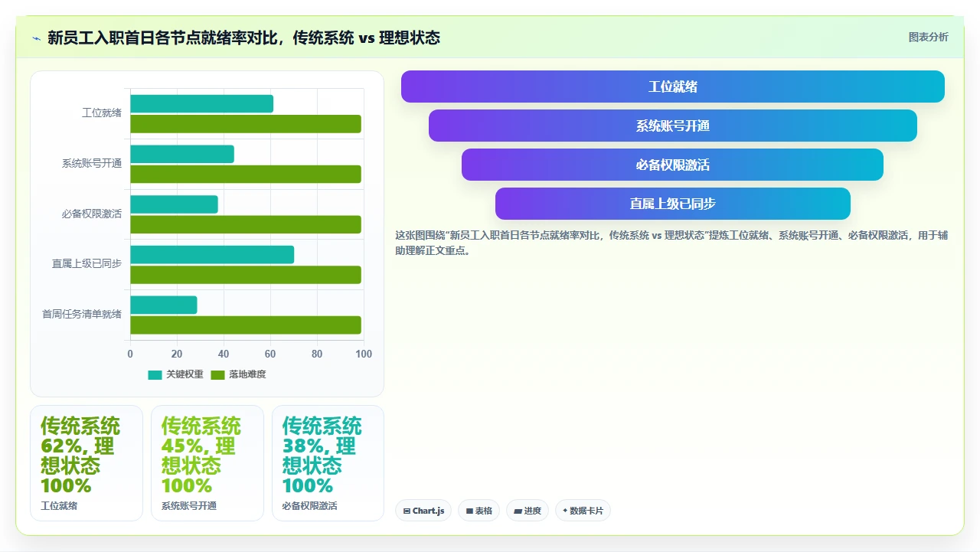Viewport: 980px width, 552px height.
Task: Open the 图表分析 label in header
Action: pyautogui.click(x=928, y=38)
